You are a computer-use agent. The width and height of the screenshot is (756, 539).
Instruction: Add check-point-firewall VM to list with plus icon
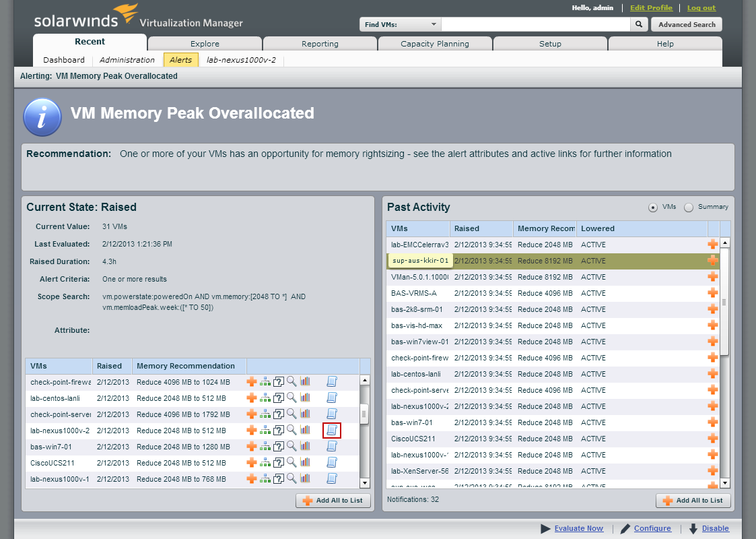pyautogui.click(x=251, y=382)
